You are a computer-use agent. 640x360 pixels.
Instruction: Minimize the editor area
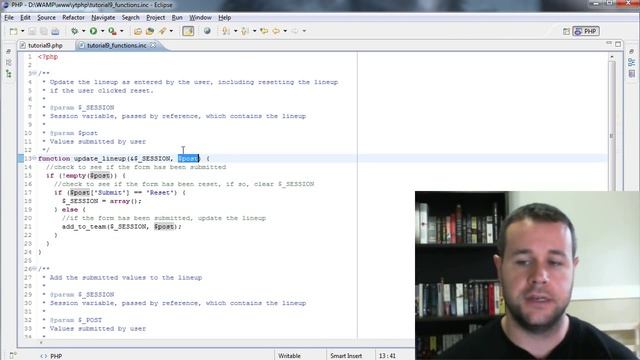point(609,43)
